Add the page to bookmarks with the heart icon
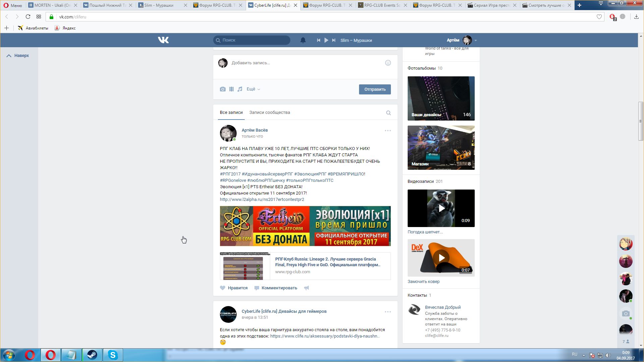This screenshot has height=362, width=644. point(599,17)
